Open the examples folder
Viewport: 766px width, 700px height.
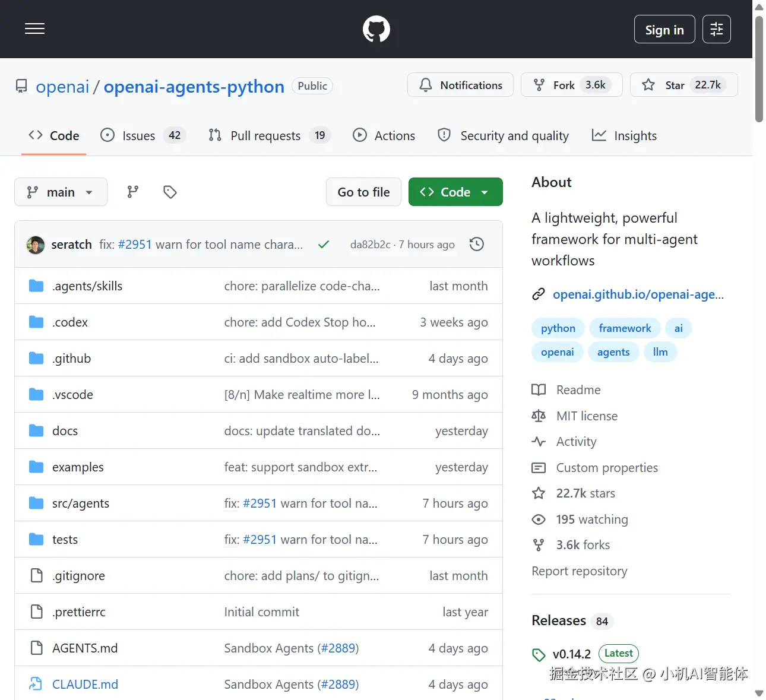tap(78, 467)
